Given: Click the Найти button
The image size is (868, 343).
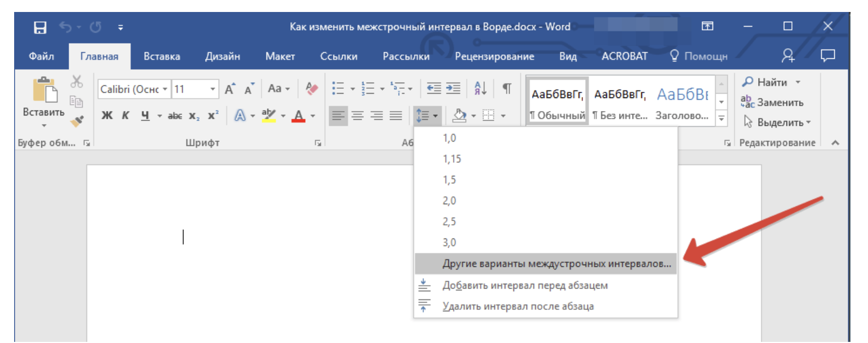Looking at the screenshot, I should click(x=766, y=82).
